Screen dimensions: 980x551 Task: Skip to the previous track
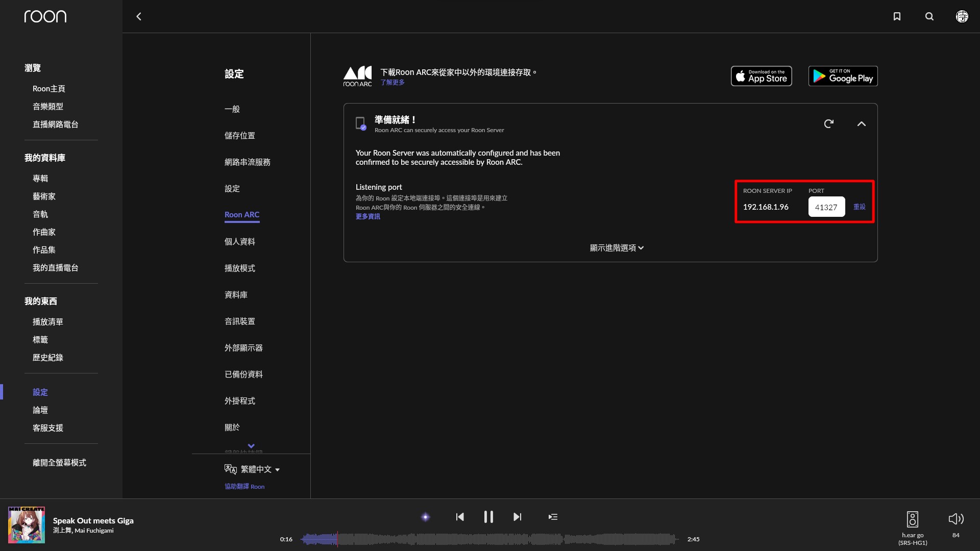pos(460,517)
